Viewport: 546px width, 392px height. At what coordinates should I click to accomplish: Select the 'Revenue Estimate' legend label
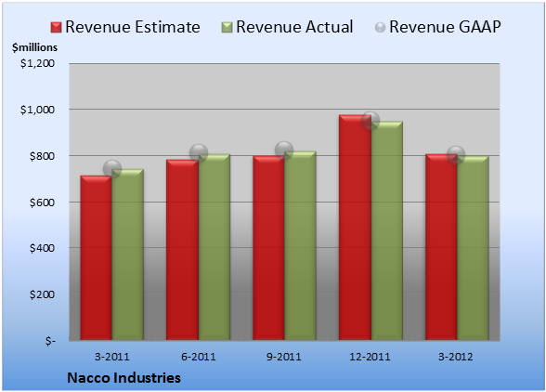pyautogui.click(x=133, y=27)
